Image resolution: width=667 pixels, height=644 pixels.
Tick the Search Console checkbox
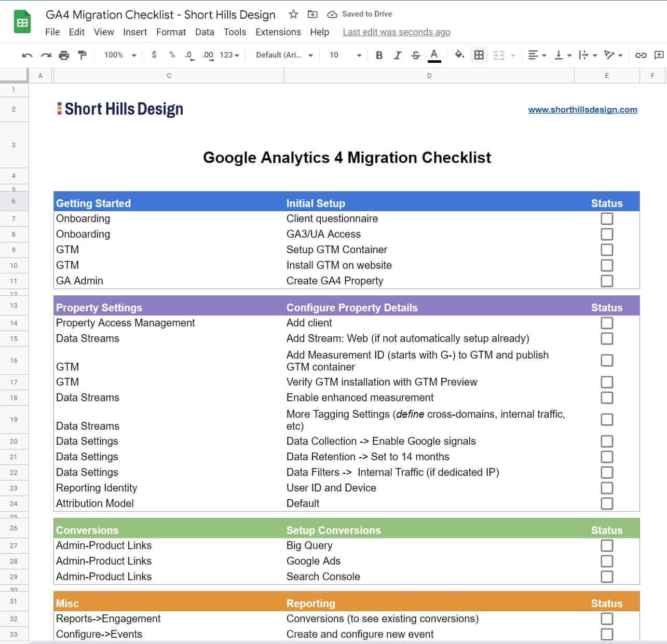coord(607,577)
